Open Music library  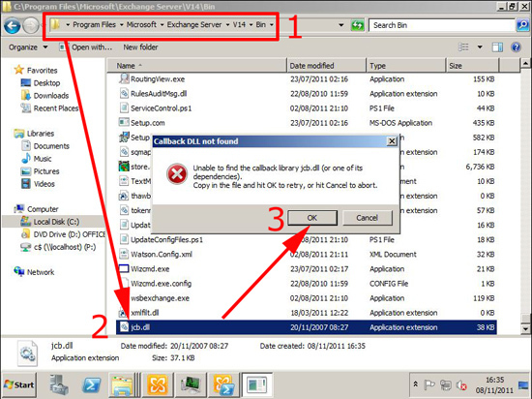[x=37, y=159]
